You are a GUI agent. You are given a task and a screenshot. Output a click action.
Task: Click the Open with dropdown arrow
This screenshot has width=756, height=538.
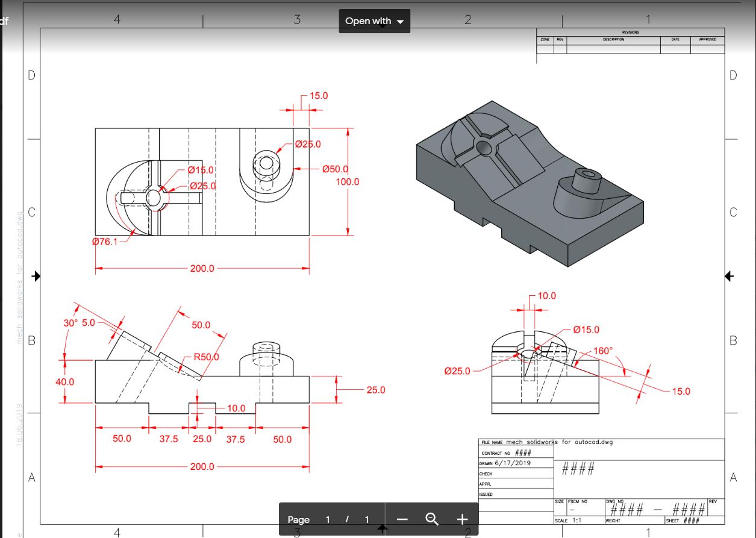(399, 20)
